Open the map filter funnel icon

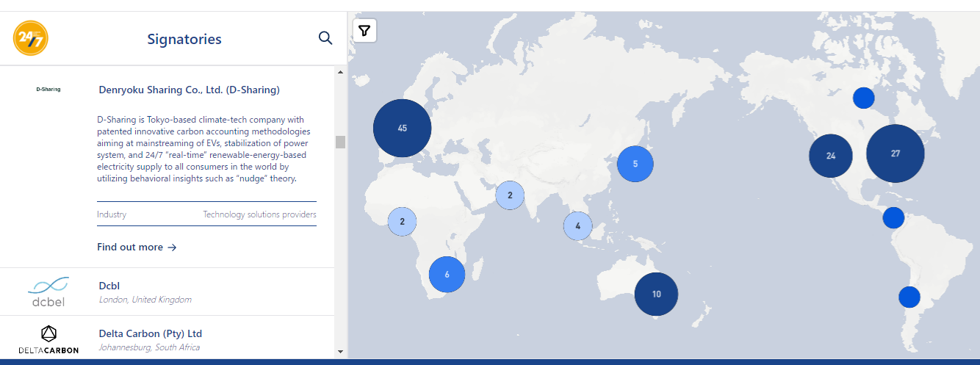(365, 31)
